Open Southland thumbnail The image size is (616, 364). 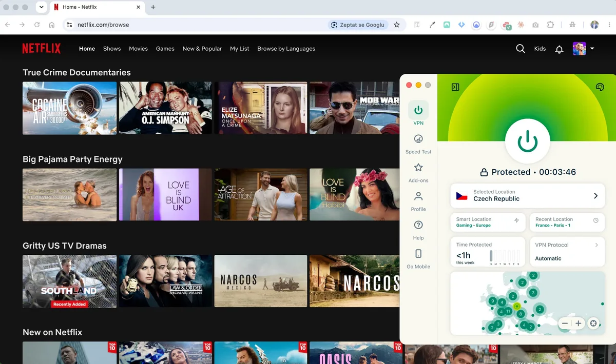(69, 281)
